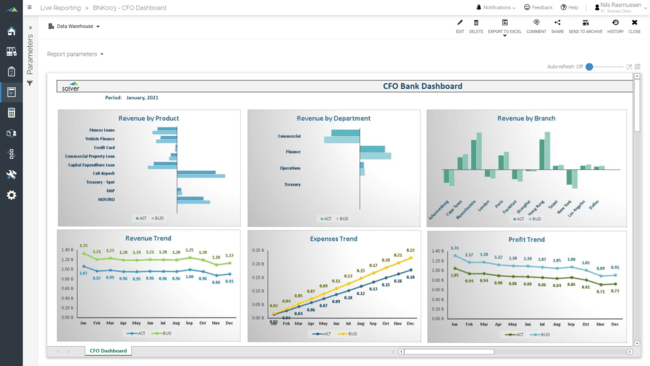650x366 pixels.
Task: Open the calculator sidebar icon
Action: click(11, 113)
